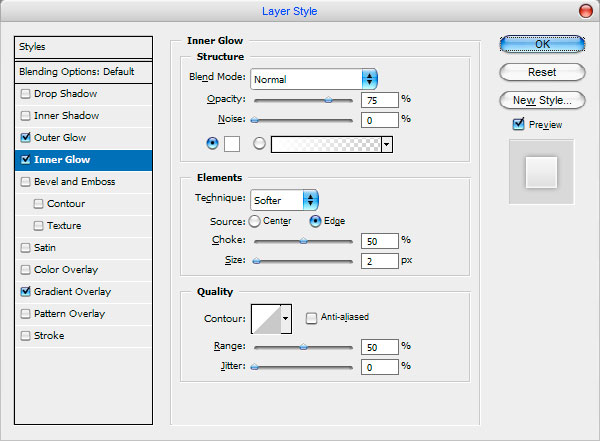Viewport: 600px width, 441px height.
Task: Expand the gradient picker dropdown arrow
Action: [386, 143]
